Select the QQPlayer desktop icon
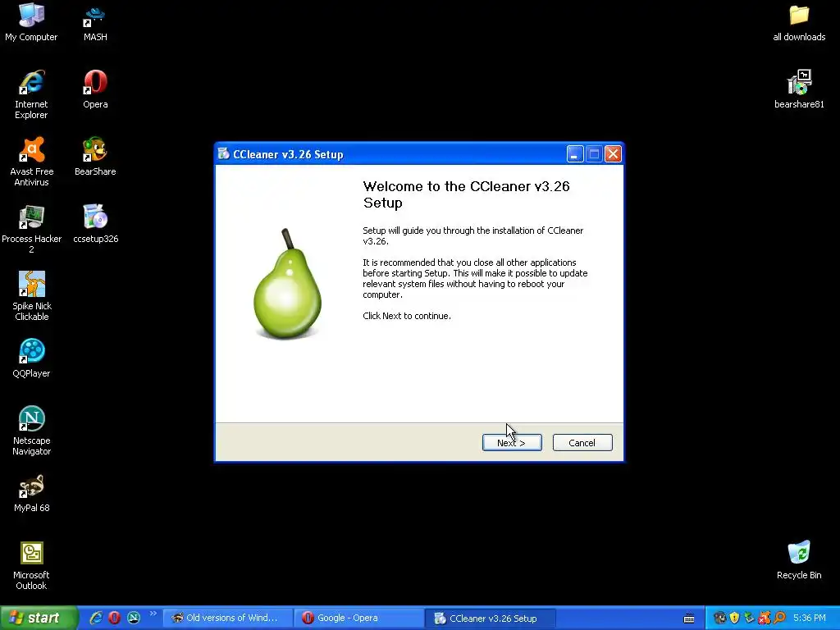 [32, 359]
